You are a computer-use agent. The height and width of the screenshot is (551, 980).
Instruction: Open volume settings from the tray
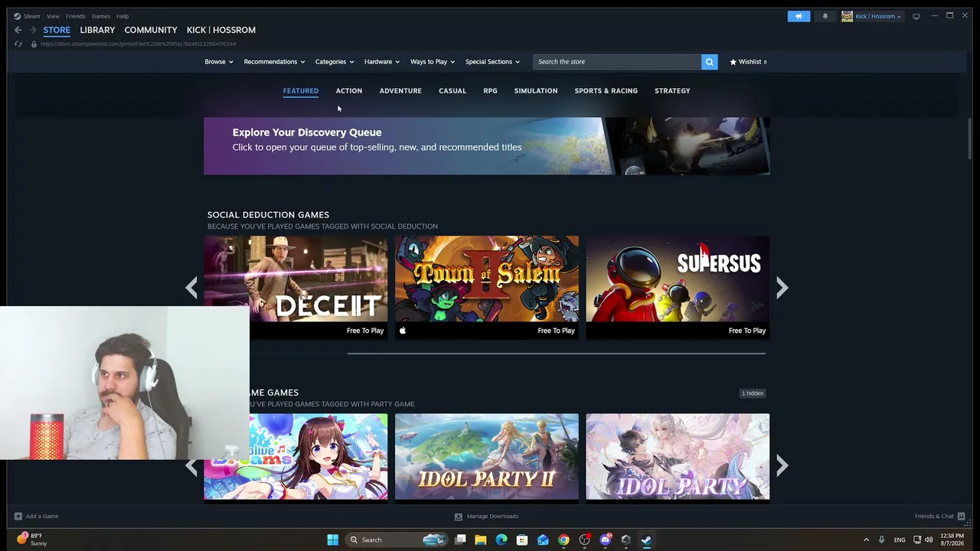click(x=929, y=540)
